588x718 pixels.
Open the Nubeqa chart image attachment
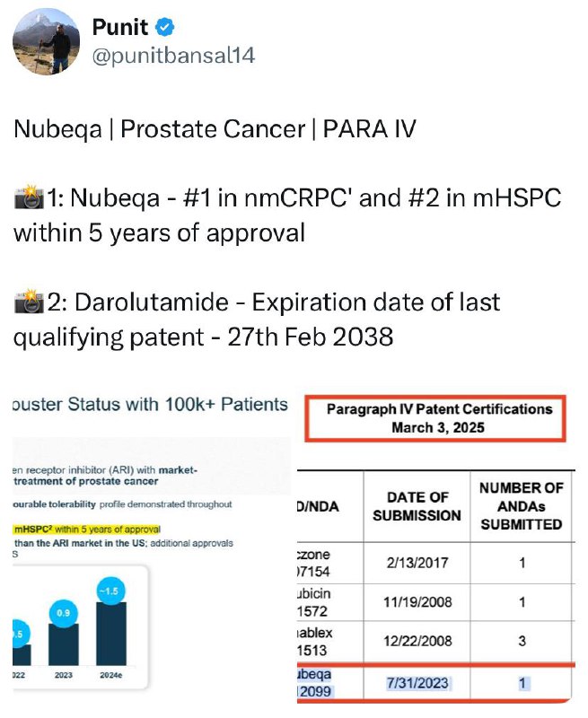coord(152,542)
